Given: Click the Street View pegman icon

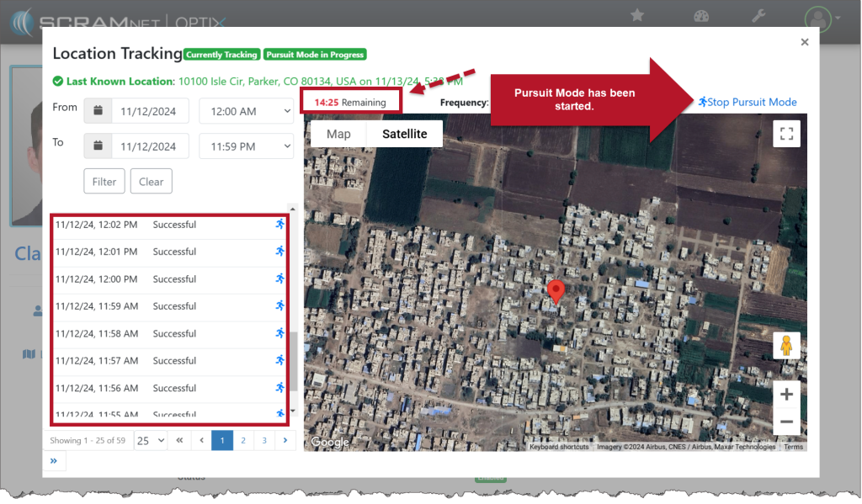Looking at the screenshot, I should point(786,346).
